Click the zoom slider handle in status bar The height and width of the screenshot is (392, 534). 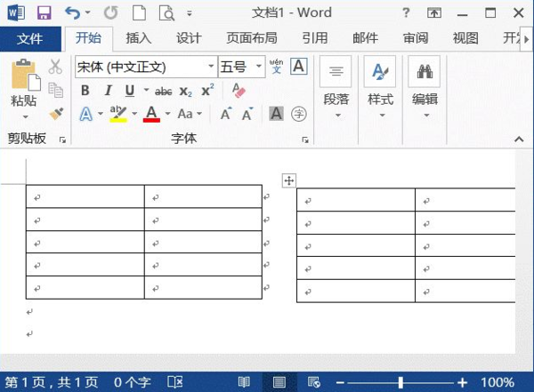[400, 382]
